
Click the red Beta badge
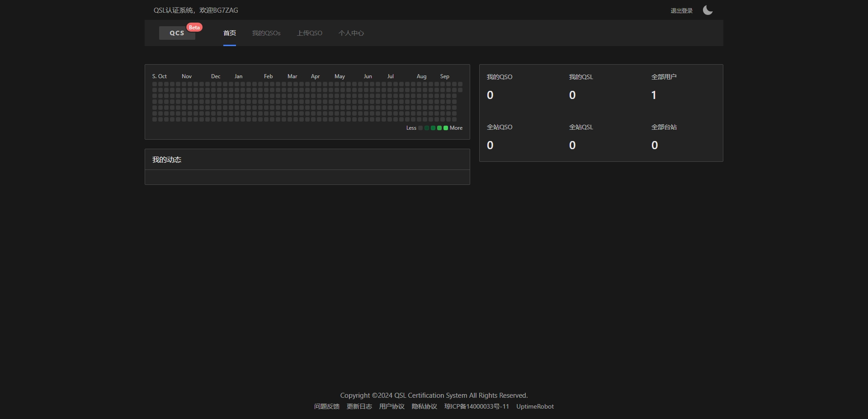pyautogui.click(x=194, y=28)
